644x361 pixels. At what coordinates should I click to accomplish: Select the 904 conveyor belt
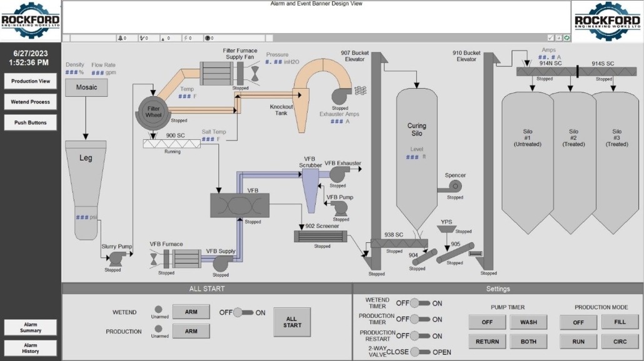(x=425, y=257)
